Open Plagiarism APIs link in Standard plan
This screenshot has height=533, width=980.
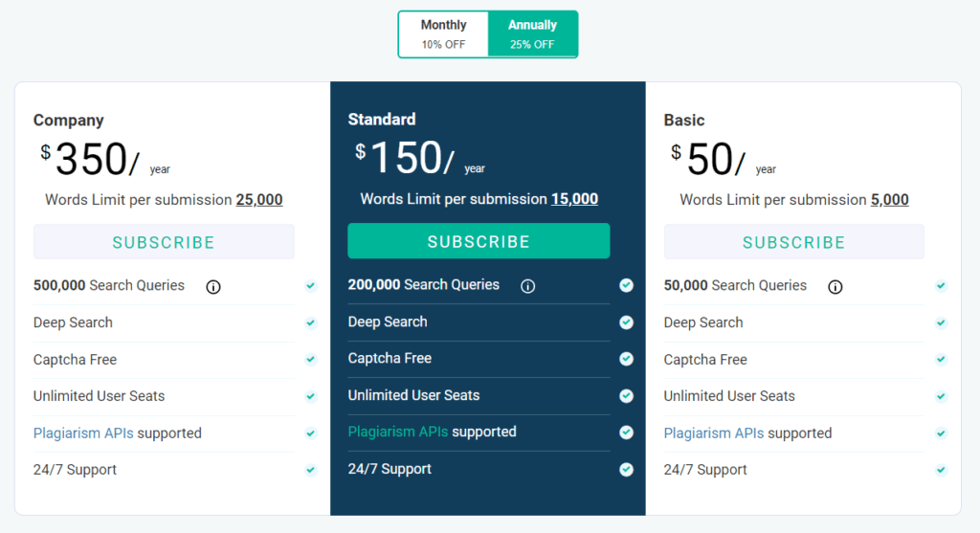tap(398, 432)
